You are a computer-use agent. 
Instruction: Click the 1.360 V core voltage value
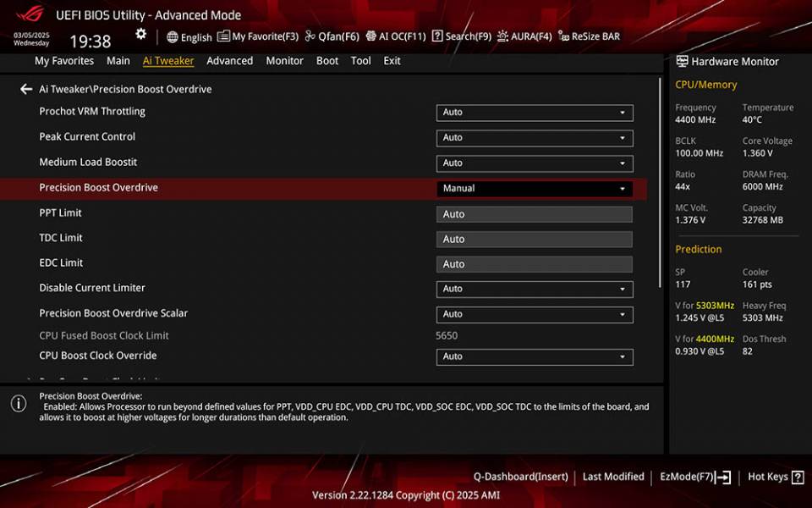point(757,153)
